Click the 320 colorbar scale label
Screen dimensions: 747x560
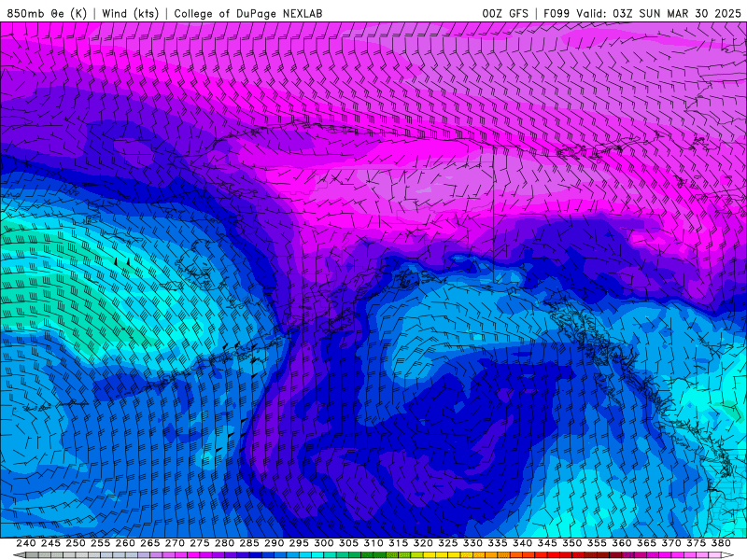click(x=423, y=543)
